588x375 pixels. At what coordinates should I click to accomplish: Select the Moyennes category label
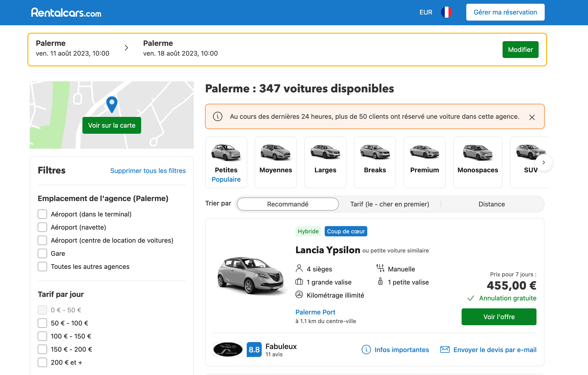tap(276, 170)
